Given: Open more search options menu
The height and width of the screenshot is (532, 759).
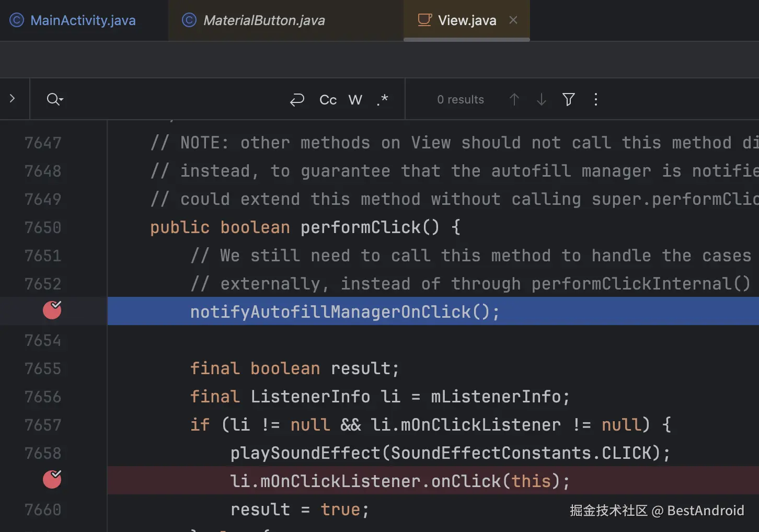Looking at the screenshot, I should tap(596, 99).
